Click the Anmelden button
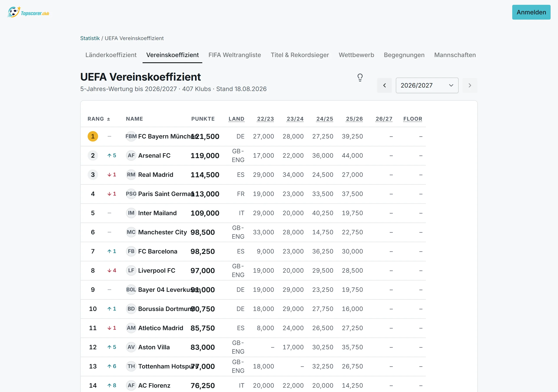 531,12
